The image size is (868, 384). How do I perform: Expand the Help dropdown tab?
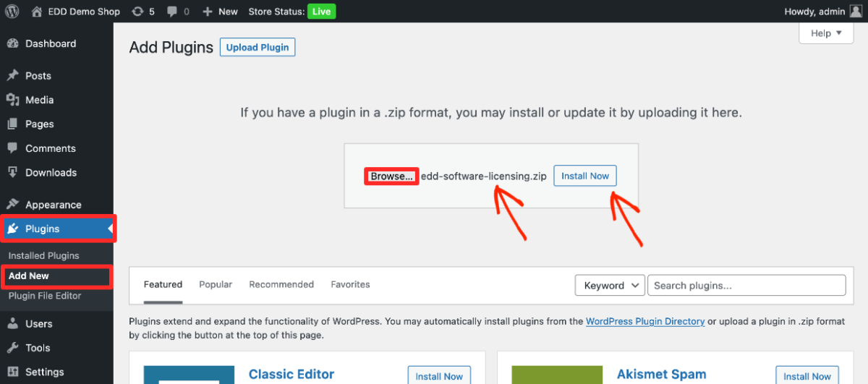pos(826,33)
